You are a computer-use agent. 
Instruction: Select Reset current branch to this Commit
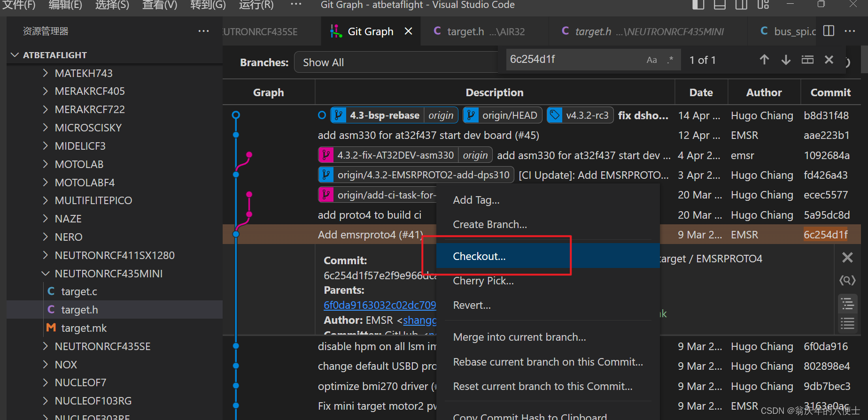point(548,386)
